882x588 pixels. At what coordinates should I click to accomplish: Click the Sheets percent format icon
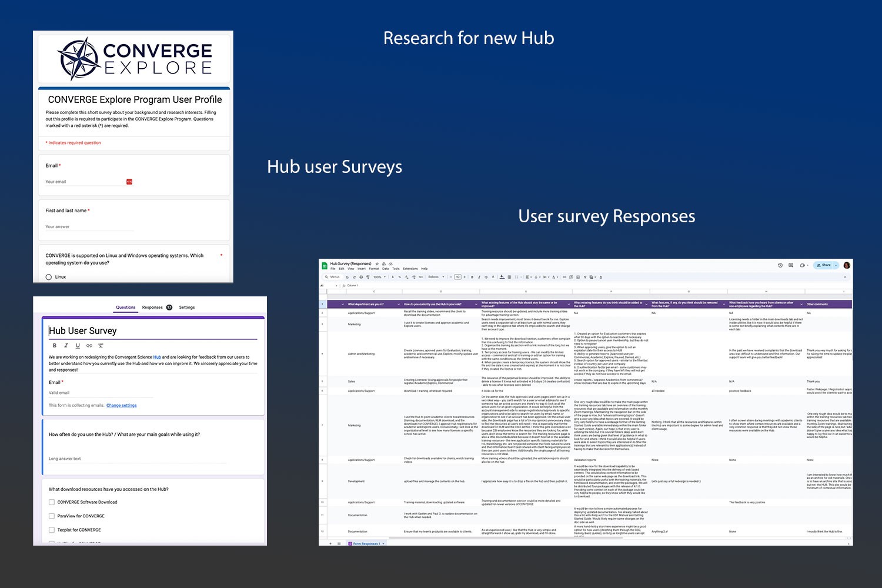[x=400, y=277]
